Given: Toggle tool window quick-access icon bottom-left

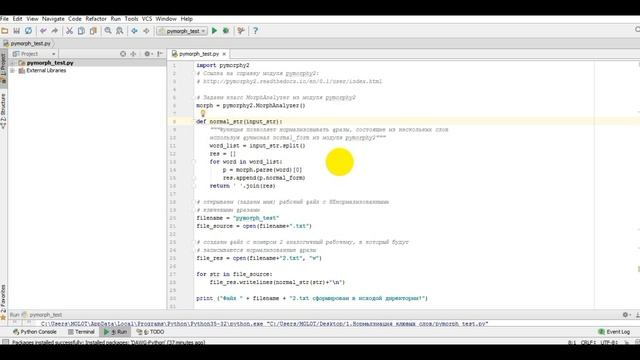Looking at the screenshot, I should 5,342.
